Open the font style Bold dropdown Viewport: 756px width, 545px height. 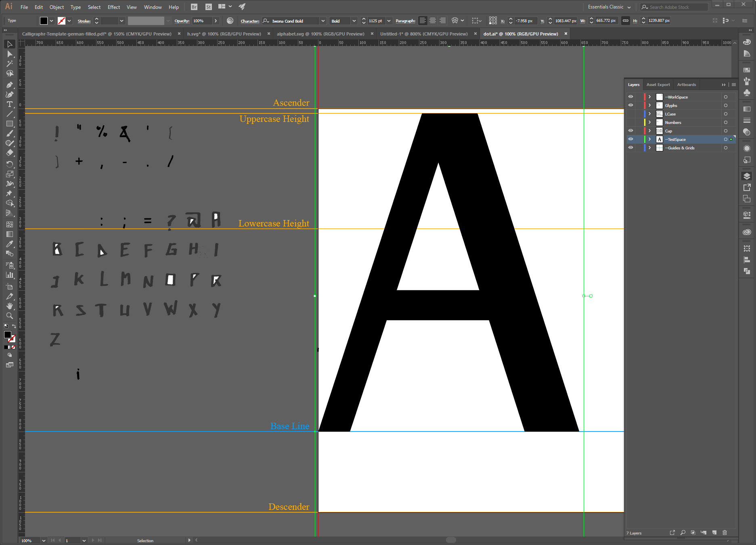(x=354, y=21)
